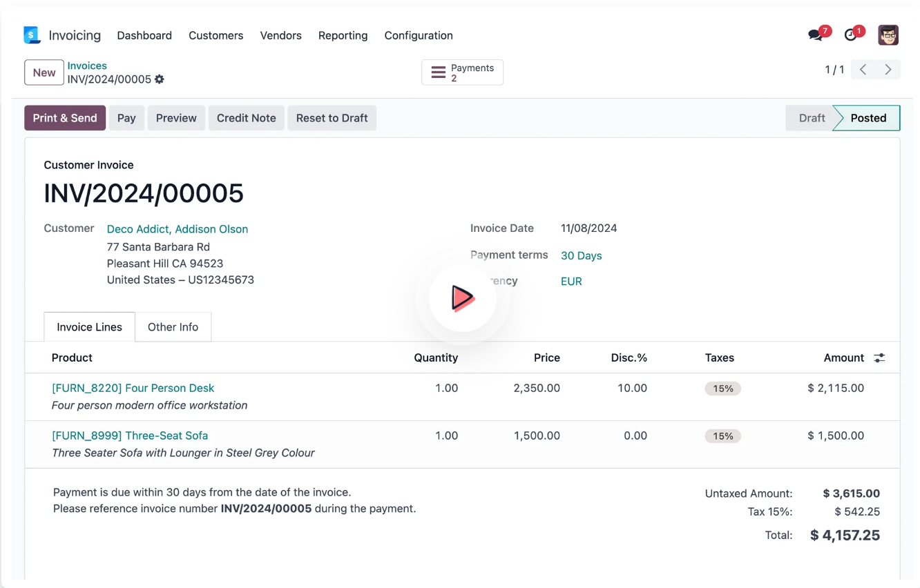Open the Configuration menu
This screenshot has width=920, height=588.
[x=419, y=35]
